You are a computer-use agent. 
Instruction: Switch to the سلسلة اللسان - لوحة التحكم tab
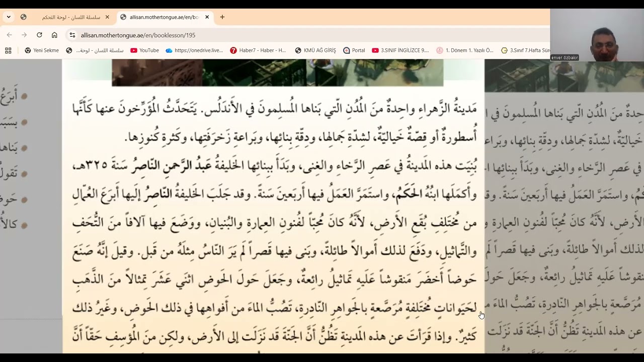[71, 17]
